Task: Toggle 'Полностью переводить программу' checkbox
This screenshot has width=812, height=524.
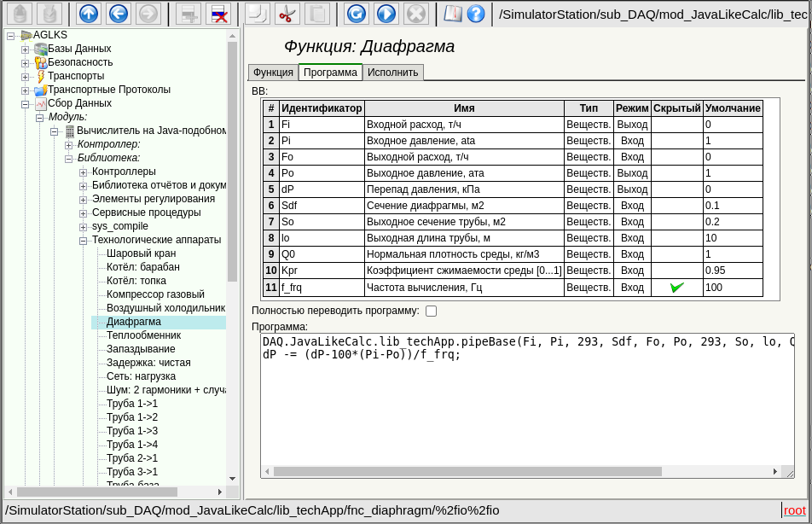Action: [x=432, y=311]
